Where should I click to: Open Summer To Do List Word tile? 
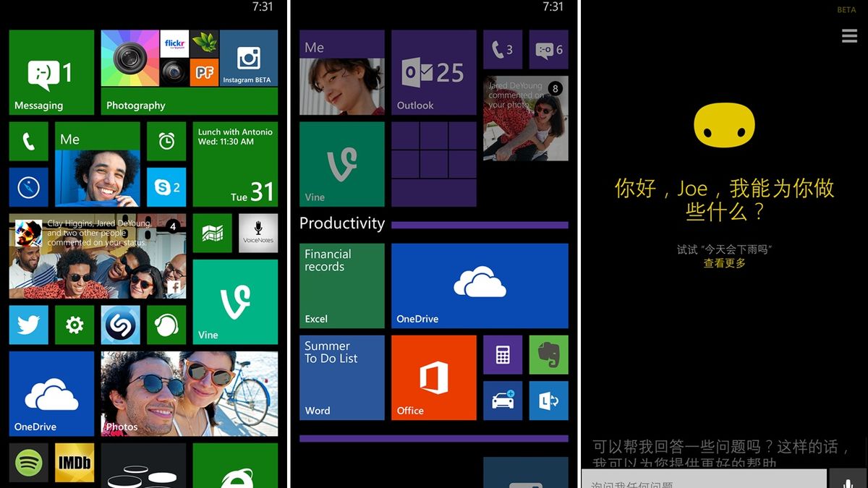(342, 377)
